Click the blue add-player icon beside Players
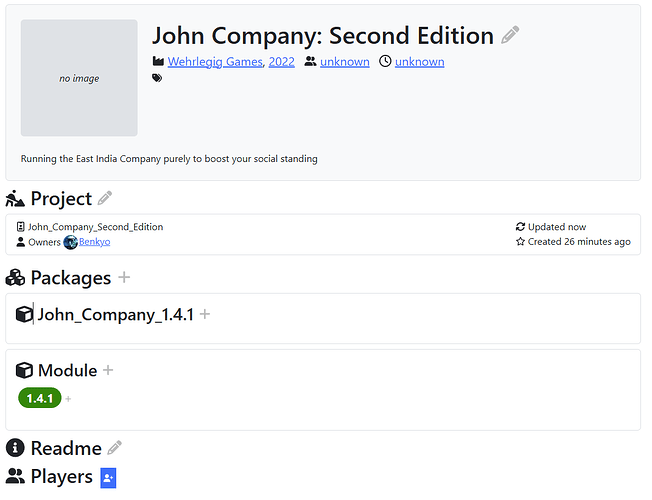 coord(108,477)
